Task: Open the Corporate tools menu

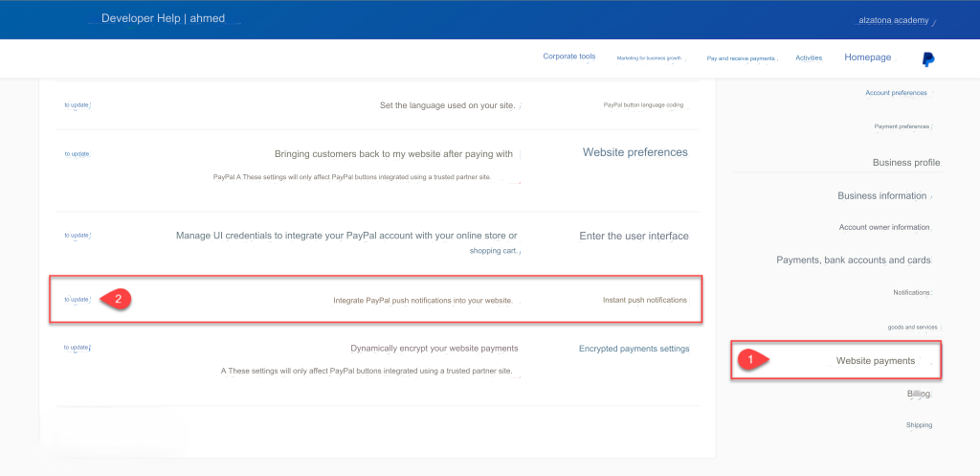Action: (568, 57)
